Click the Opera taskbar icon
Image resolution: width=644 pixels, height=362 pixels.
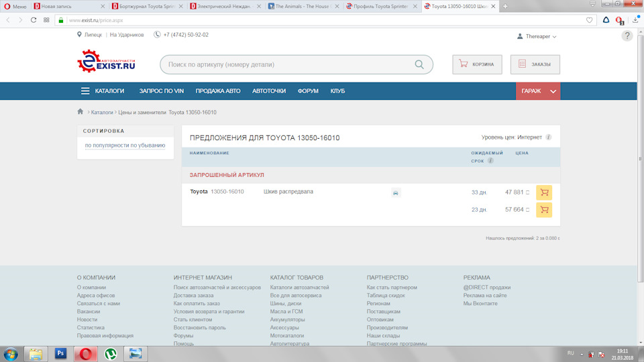point(85,354)
